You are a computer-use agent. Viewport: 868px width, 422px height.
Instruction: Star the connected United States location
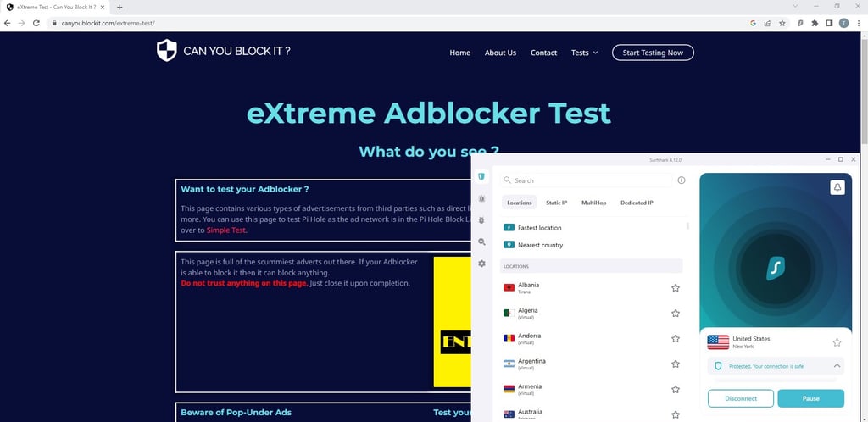pos(837,342)
